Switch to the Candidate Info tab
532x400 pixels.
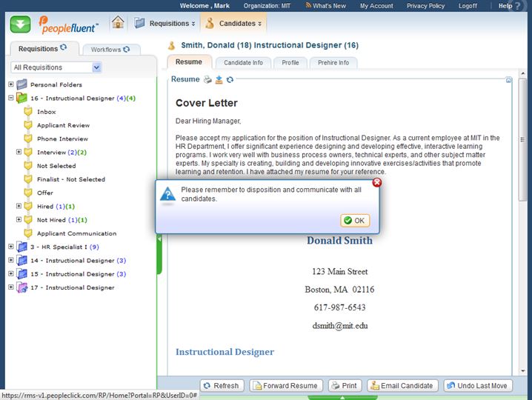pos(243,63)
